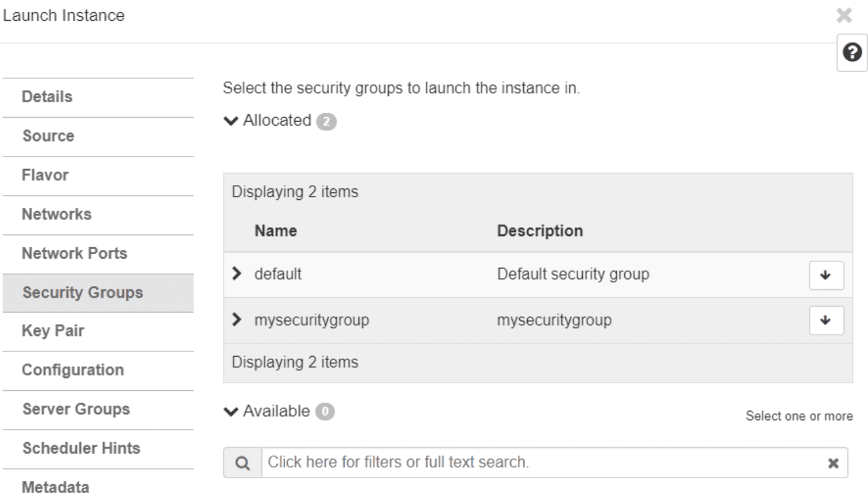Go to the Flavor tab
Viewport: 868px width, 499px height.
[x=45, y=175]
